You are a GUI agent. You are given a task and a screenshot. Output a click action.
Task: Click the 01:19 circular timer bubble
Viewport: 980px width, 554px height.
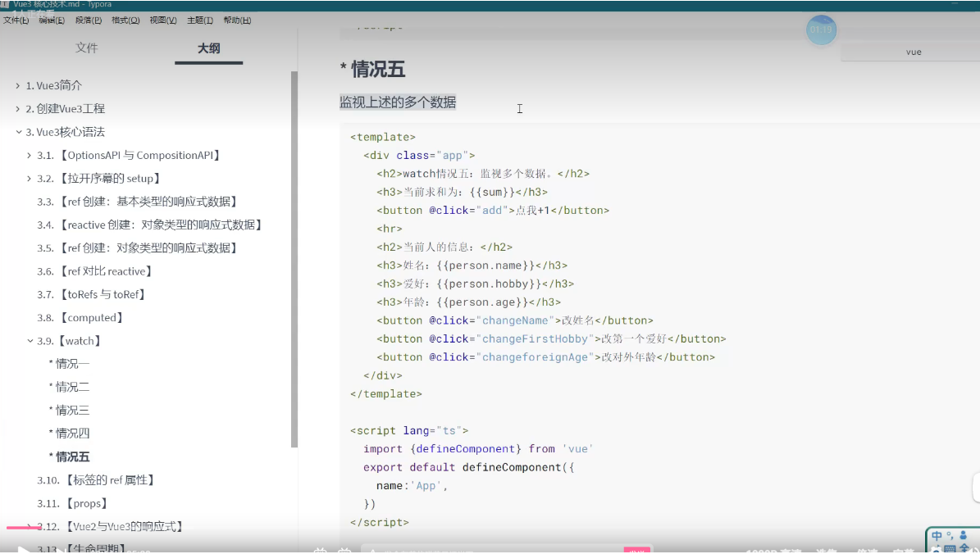click(x=821, y=30)
